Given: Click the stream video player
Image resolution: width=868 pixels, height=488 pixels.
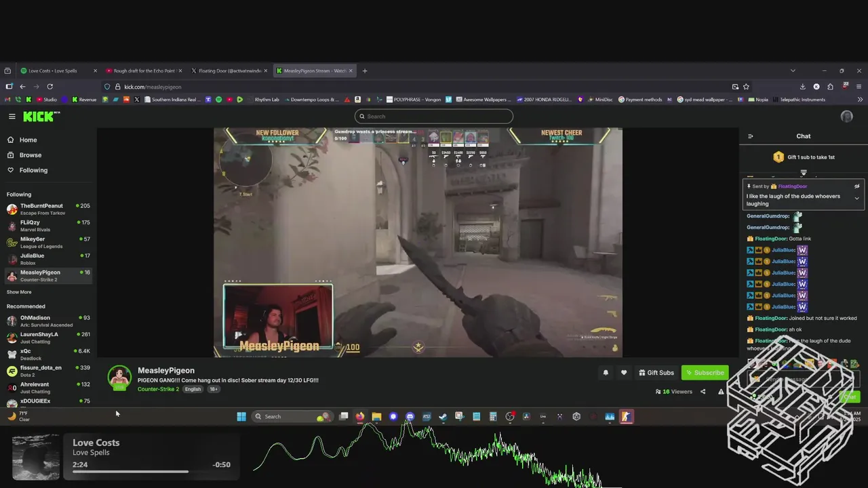Looking at the screenshot, I should 418,243.
